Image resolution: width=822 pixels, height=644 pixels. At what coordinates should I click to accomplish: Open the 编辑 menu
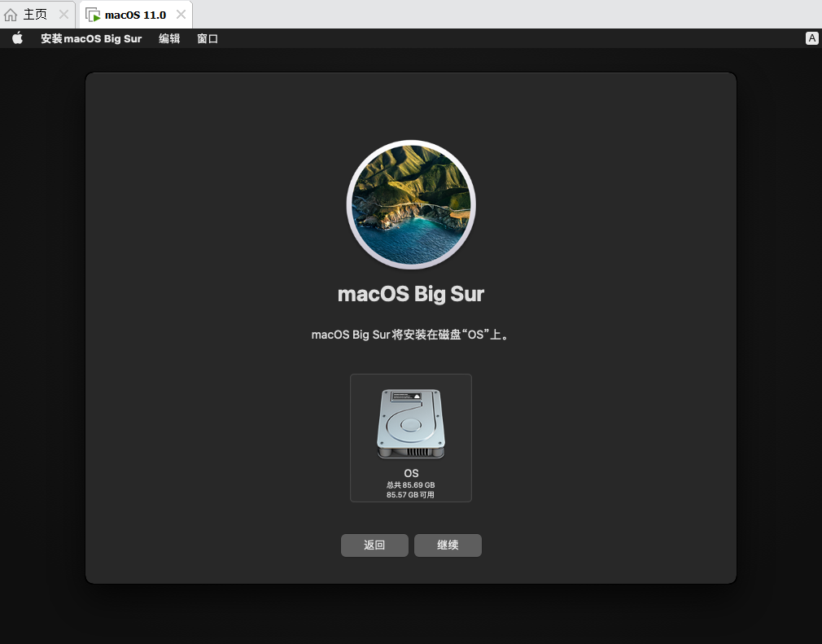pos(169,38)
